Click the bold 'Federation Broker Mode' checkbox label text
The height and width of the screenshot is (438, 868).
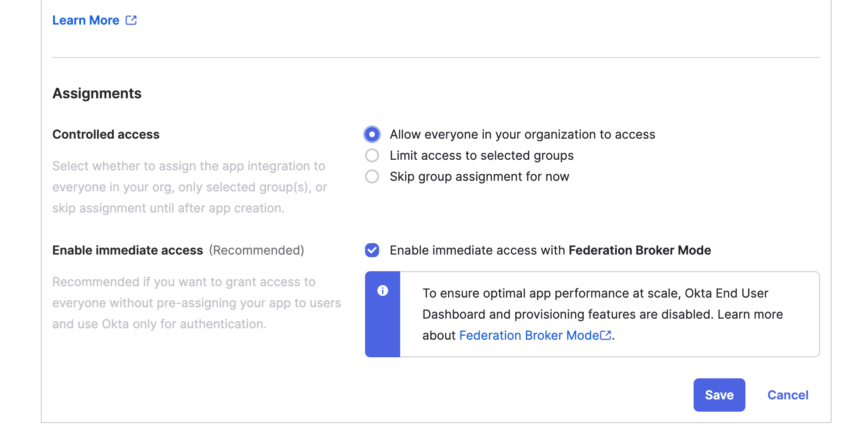click(640, 250)
